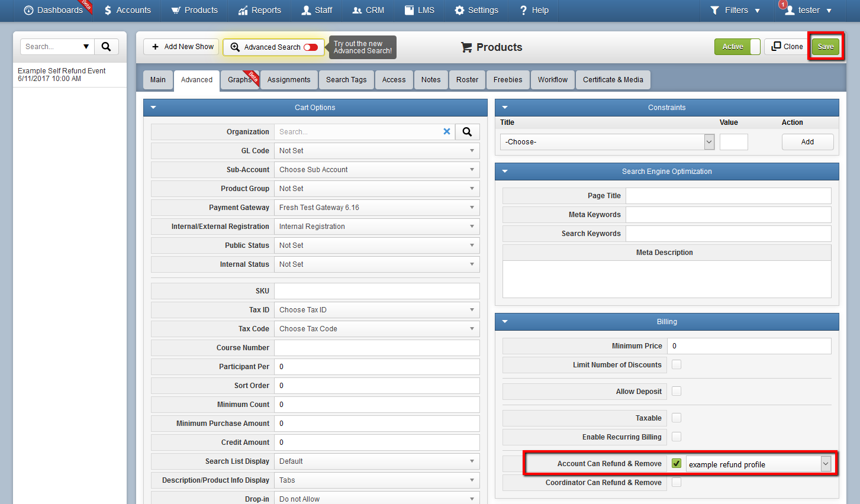Uncheck Account Can Refund & Remove checkbox

[x=677, y=464]
